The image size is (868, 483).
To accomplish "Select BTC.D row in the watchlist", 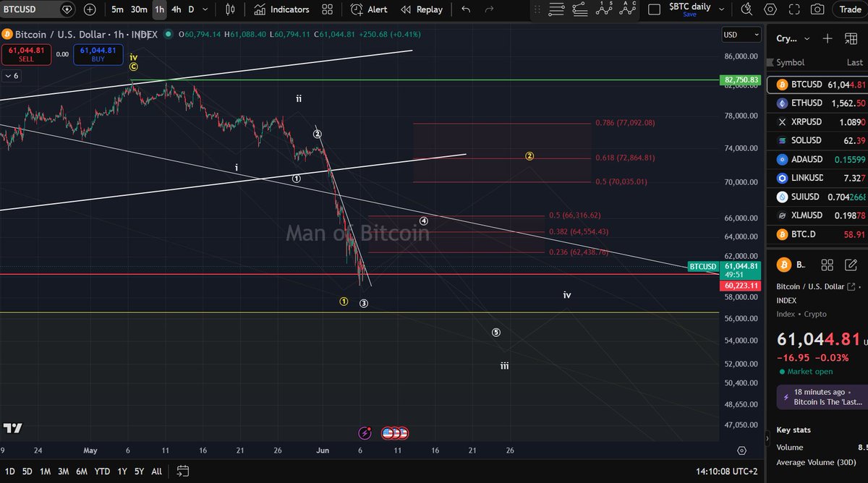I will tap(817, 234).
